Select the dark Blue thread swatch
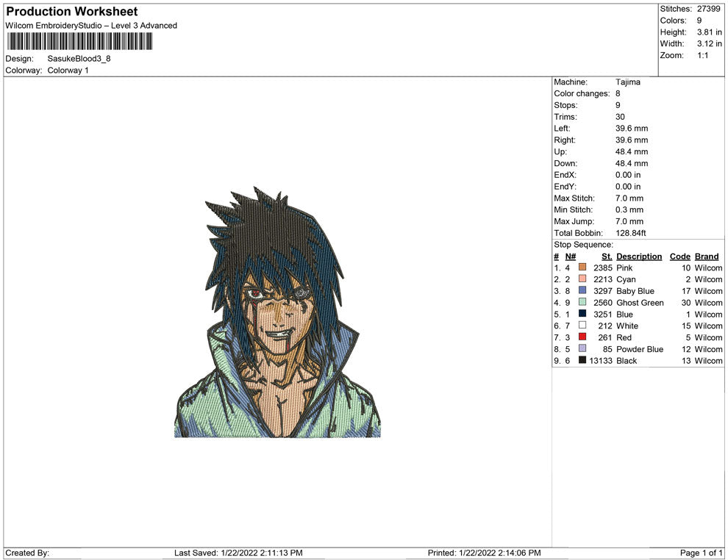728x560 pixels. (x=582, y=314)
